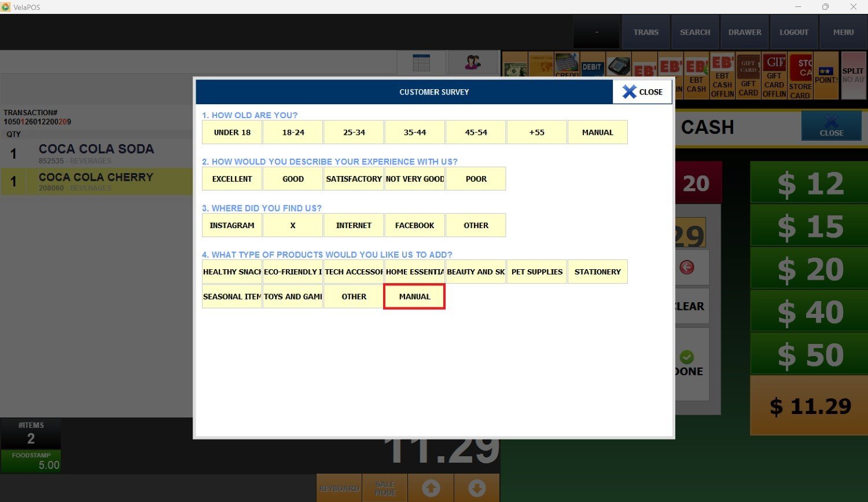Image resolution: width=868 pixels, height=502 pixels.
Task: Click the red backspace arrow icon
Action: (687, 267)
